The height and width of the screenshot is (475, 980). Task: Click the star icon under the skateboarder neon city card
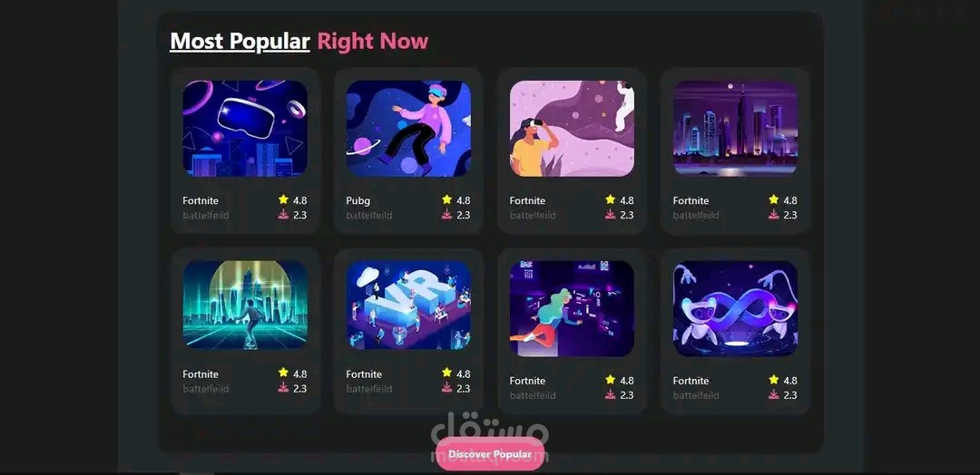(x=283, y=373)
